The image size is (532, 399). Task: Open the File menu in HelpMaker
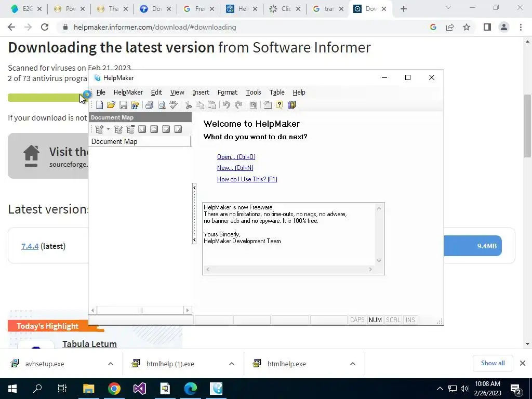pos(101,92)
